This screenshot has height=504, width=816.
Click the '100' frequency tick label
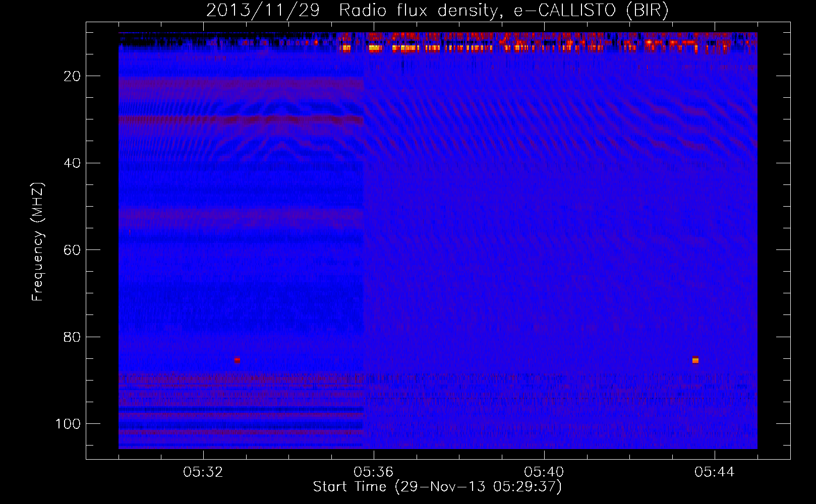(68, 424)
